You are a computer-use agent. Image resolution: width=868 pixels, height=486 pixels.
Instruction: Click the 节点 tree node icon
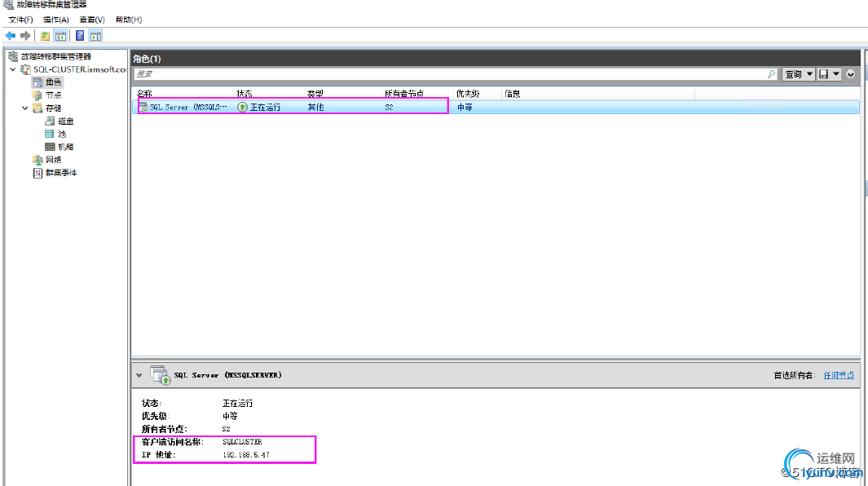[37, 95]
